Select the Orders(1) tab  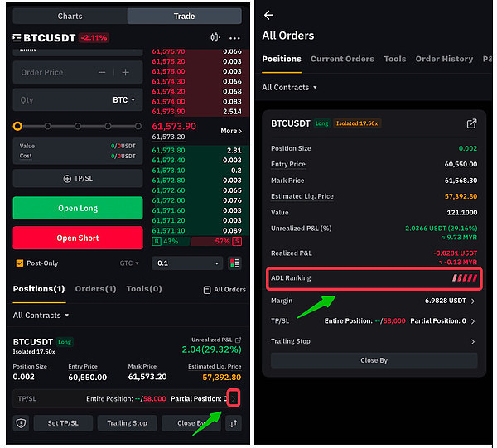(95, 289)
